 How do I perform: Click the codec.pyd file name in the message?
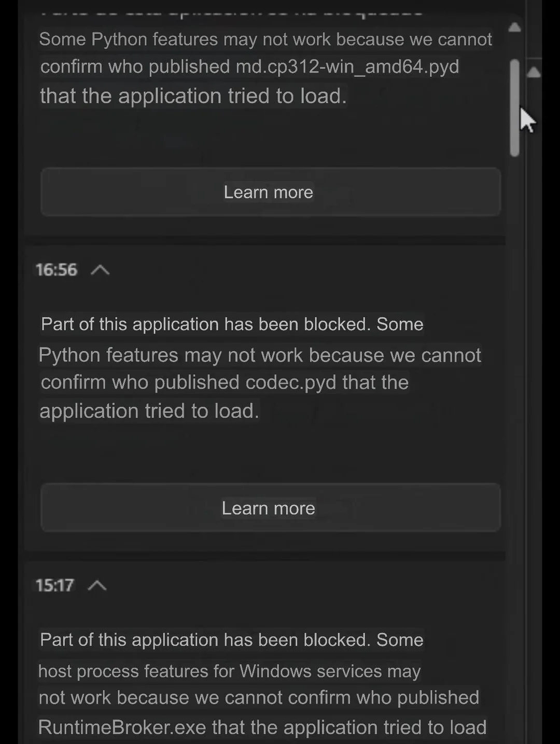(x=290, y=382)
